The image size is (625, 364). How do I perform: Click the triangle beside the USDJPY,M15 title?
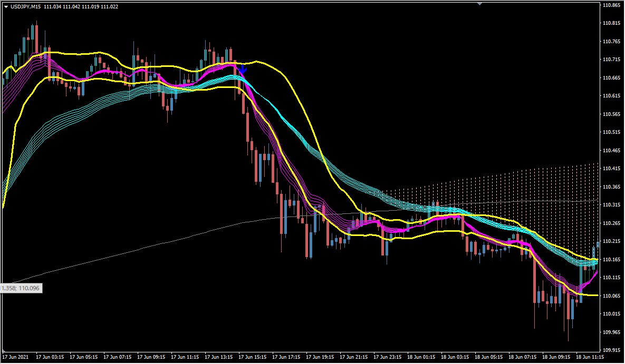coord(6,7)
